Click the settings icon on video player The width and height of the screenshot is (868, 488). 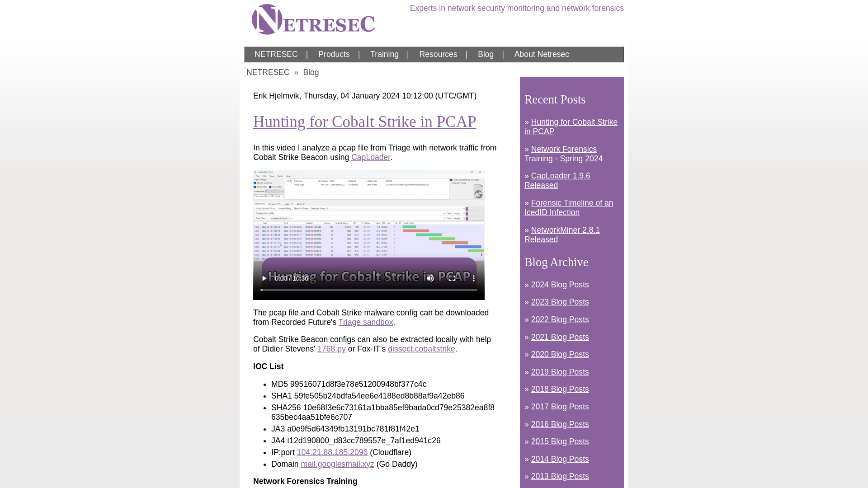pyautogui.click(x=474, y=278)
